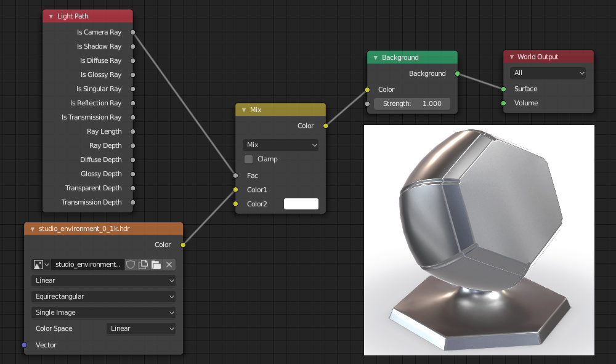Select the Light Path node header
This screenshot has height=364, width=616.
click(87, 16)
